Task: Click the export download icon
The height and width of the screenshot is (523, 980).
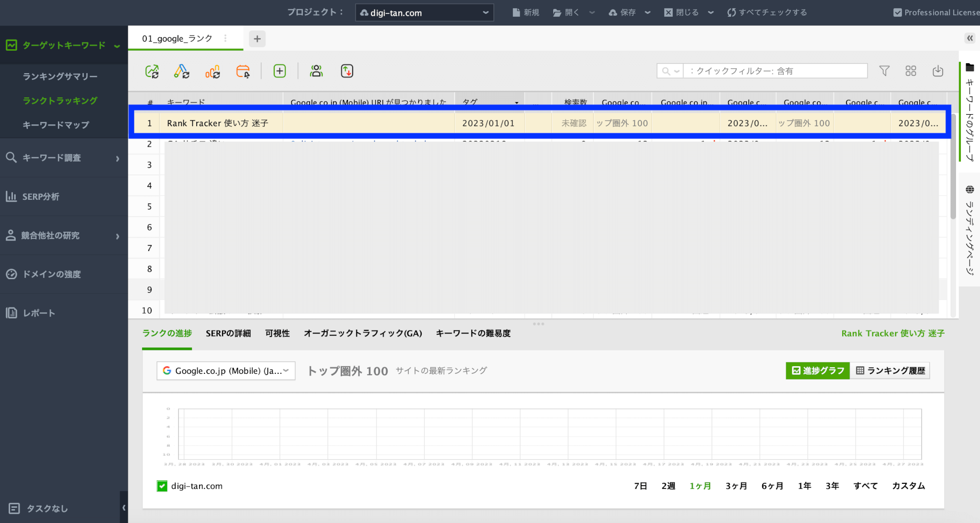Action: [x=938, y=71]
